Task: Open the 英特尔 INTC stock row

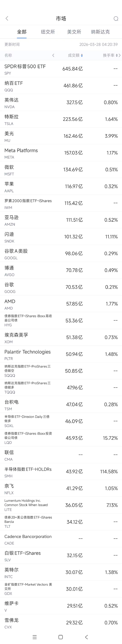Action: pyautogui.click(x=61, y=572)
